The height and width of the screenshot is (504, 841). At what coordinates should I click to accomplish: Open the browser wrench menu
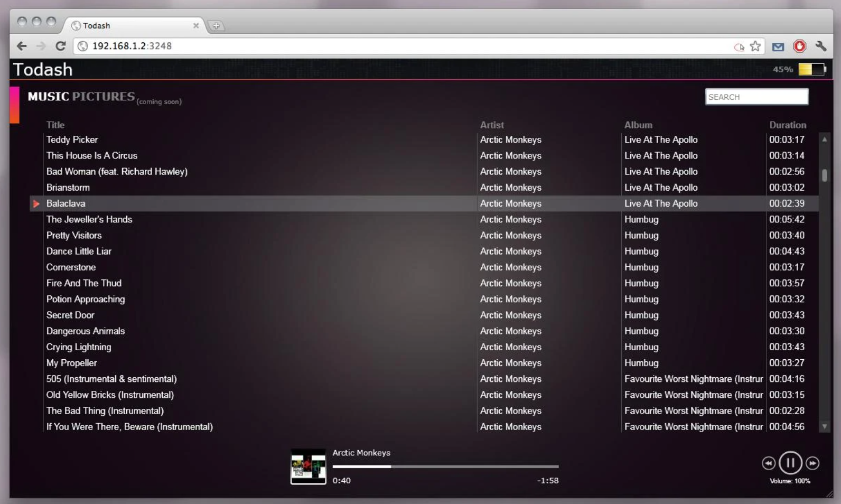coord(821,46)
